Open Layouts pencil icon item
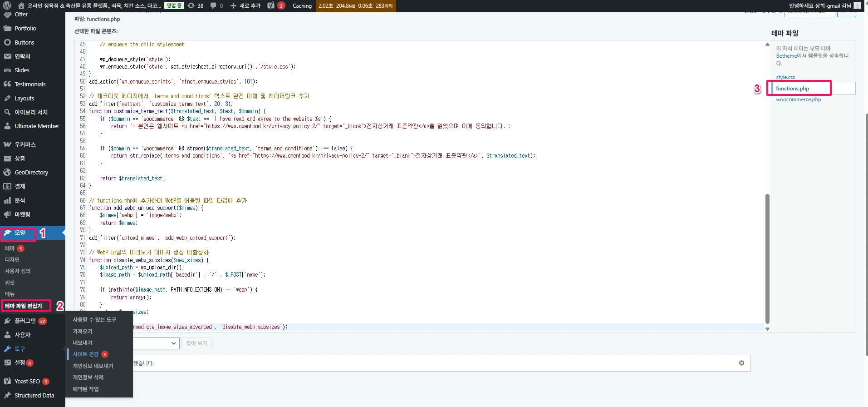Screen dimensions: 868x407 [x=7, y=98]
